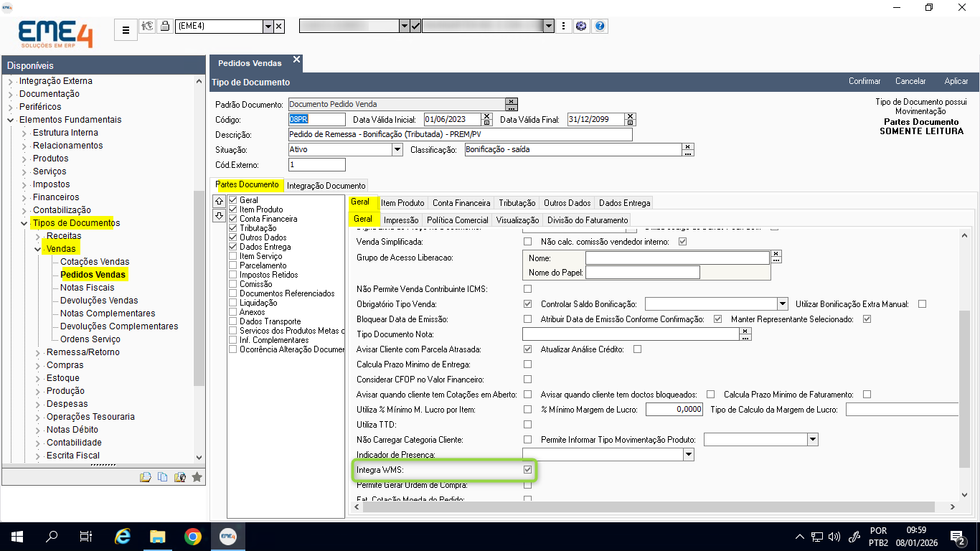Uncheck Item Produto in document parts list
Viewport: 980px width, 551px height.
[x=233, y=209]
